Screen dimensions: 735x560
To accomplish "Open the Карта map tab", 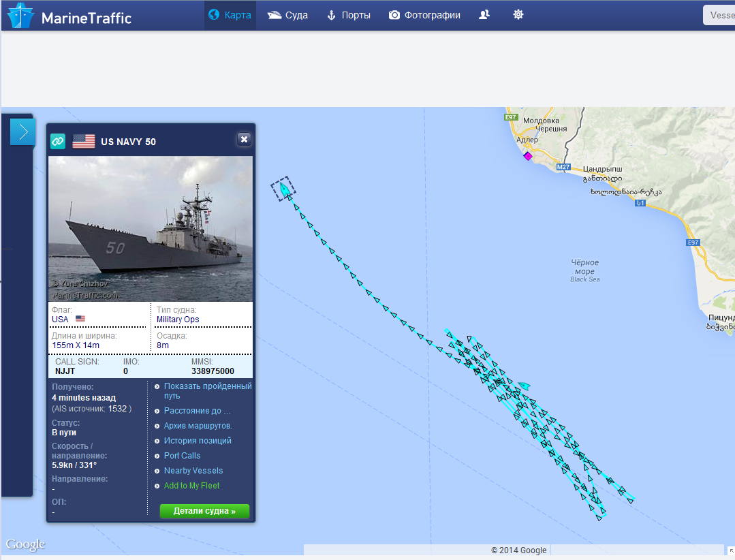I will (230, 15).
